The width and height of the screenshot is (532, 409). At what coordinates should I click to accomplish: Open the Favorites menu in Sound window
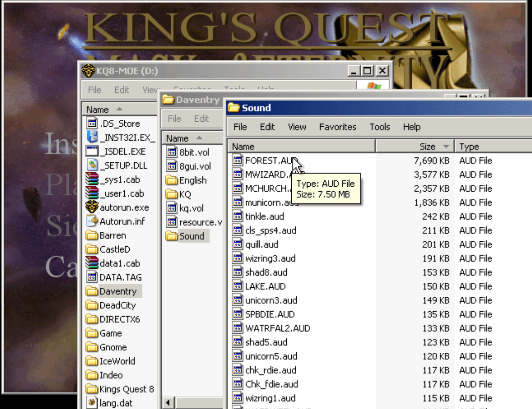[x=338, y=127]
